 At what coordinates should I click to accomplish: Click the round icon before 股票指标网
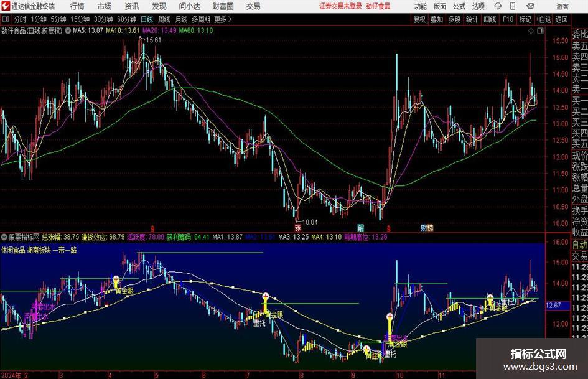[x=4, y=237]
